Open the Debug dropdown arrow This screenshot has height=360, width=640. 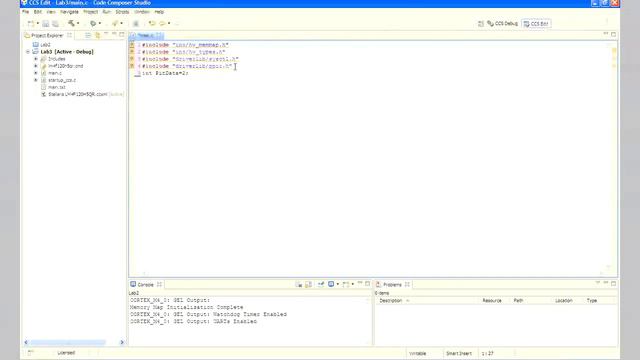click(100, 24)
